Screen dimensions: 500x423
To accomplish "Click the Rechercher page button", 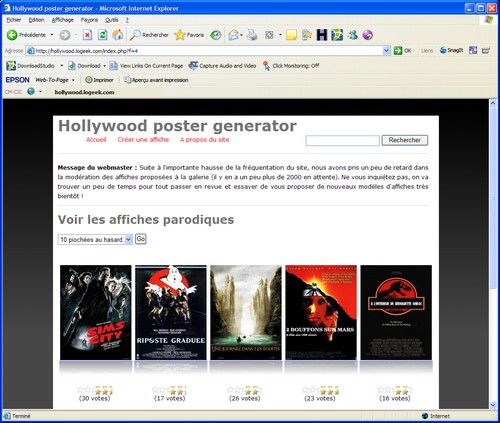I will [405, 140].
